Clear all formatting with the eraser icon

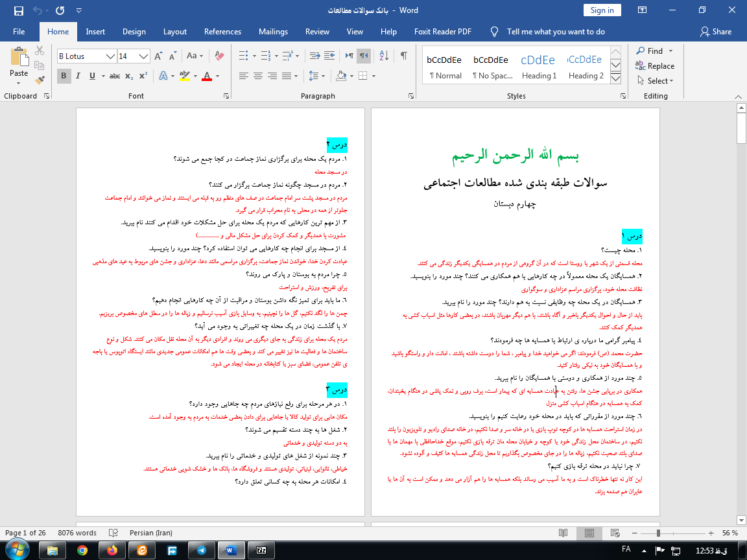(x=219, y=56)
